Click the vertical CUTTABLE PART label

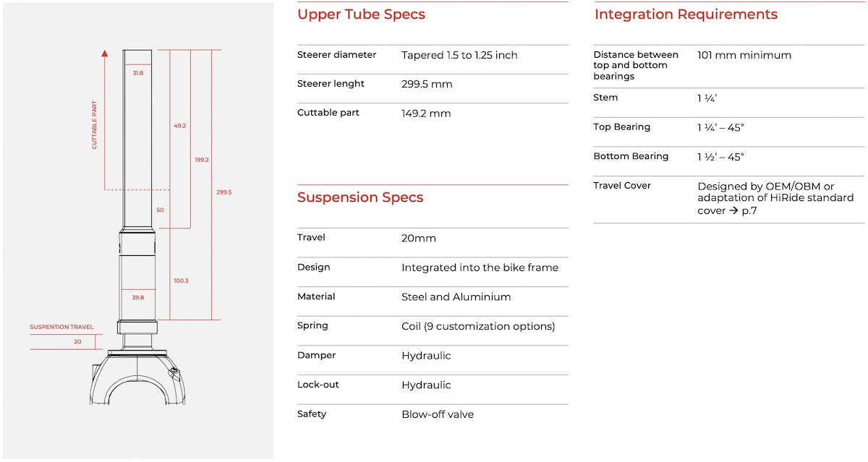pyautogui.click(x=94, y=125)
